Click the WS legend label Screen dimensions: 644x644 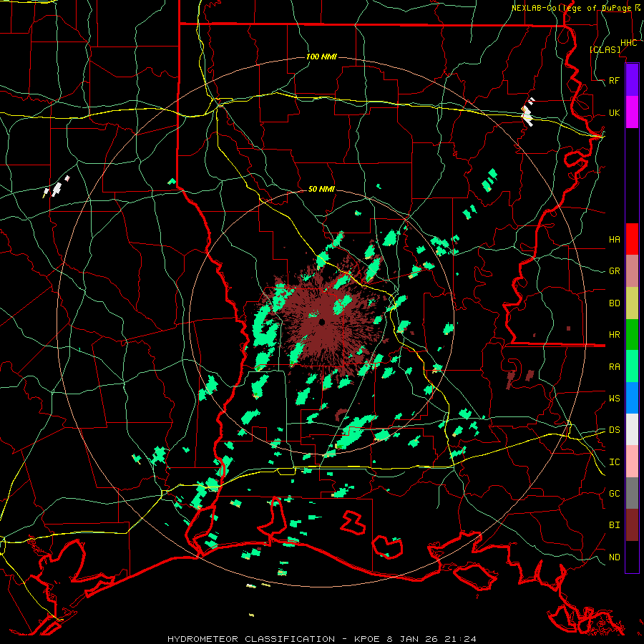pyautogui.click(x=615, y=398)
